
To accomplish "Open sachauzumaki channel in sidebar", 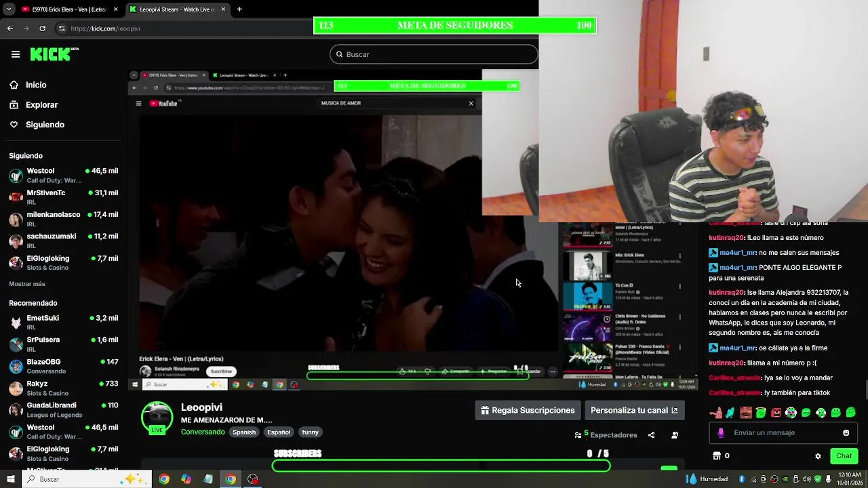I will point(64,241).
